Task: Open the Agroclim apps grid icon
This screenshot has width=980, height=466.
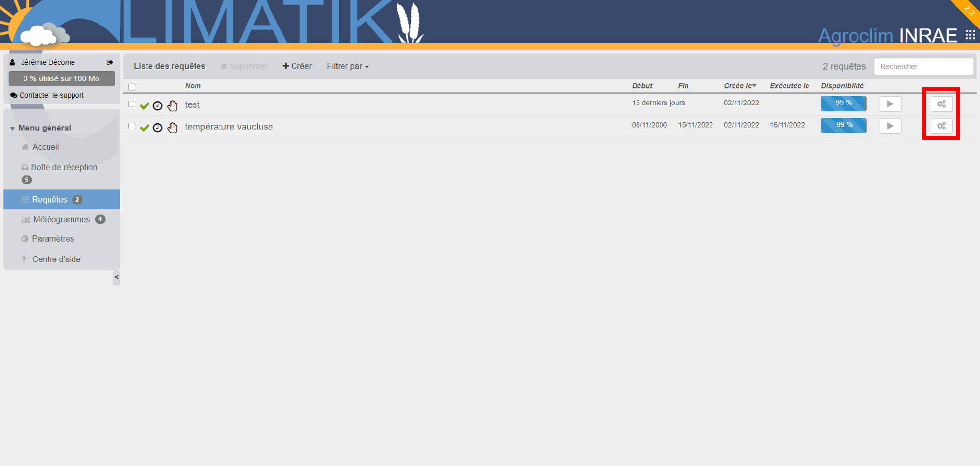Action: point(970,35)
